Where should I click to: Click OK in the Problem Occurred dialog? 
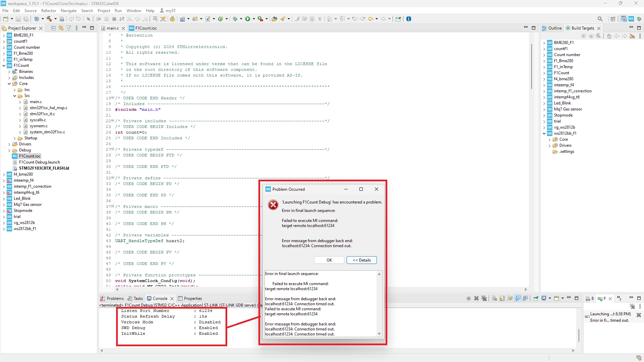pyautogui.click(x=329, y=260)
